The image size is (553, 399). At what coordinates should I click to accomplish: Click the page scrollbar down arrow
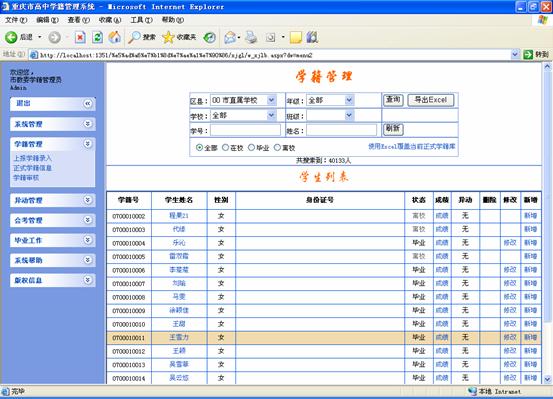tap(547, 379)
